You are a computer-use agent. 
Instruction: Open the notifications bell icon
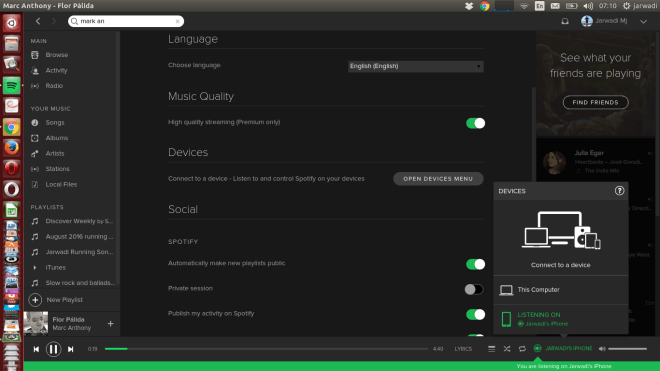point(565,21)
